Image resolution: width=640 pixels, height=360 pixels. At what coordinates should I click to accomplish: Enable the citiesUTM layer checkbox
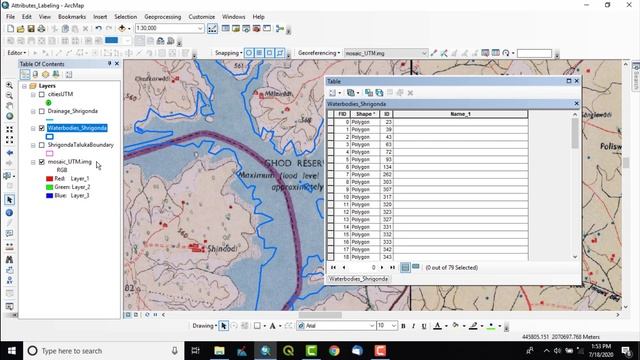pos(42,94)
